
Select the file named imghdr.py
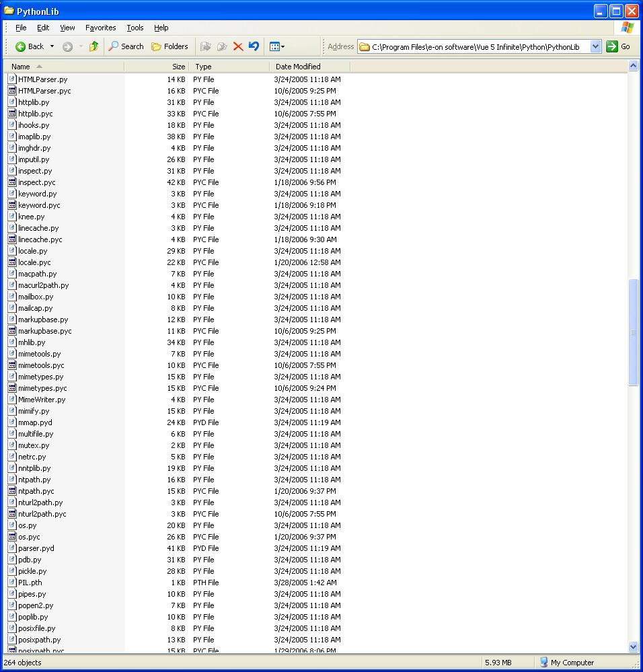tap(34, 148)
